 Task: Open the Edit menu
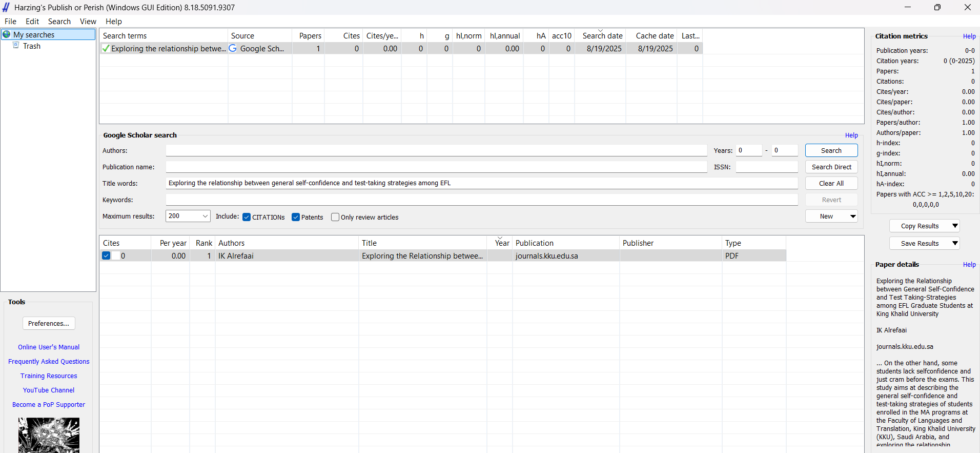pos(32,22)
